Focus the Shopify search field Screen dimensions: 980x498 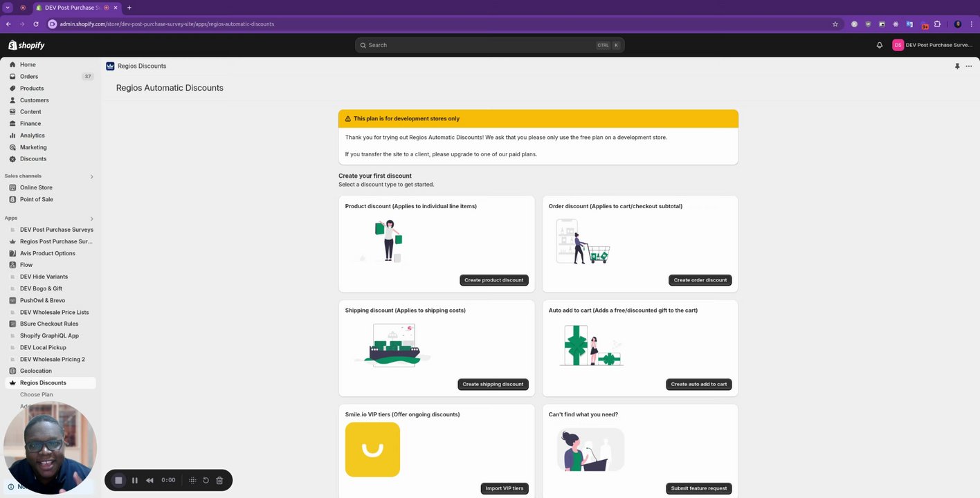[489, 45]
